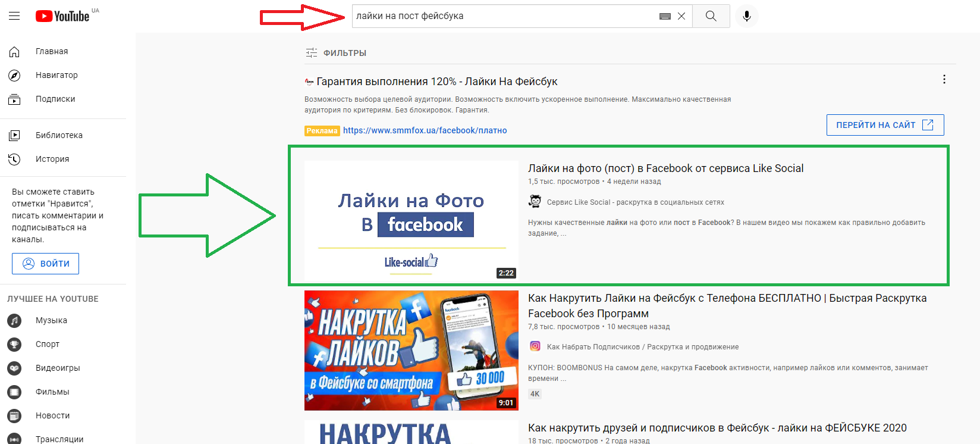Open title Как накрутить друзей и подписчиков

(717, 428)
